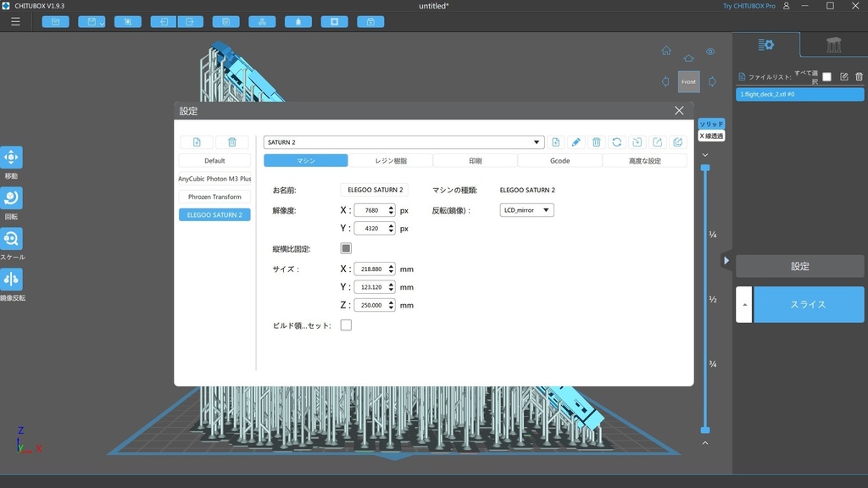Select Default machine profile
This screenshot has height=488, width=868.
[214, 160]
